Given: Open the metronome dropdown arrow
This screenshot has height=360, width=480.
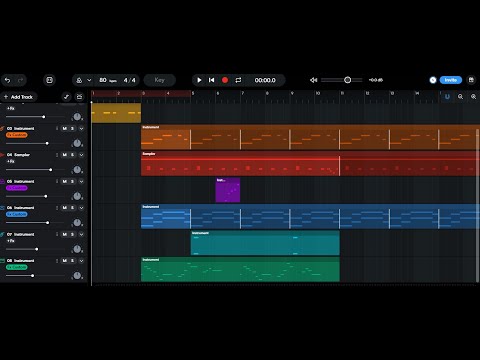Looking at the screenshot, I should pos(89,80).
